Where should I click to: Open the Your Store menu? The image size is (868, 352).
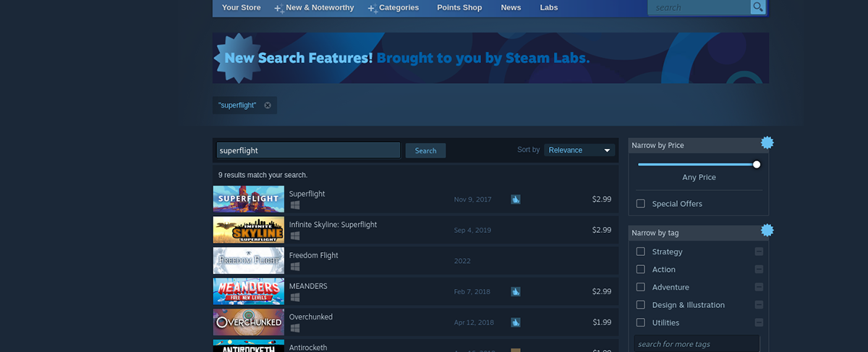point(241,8)
